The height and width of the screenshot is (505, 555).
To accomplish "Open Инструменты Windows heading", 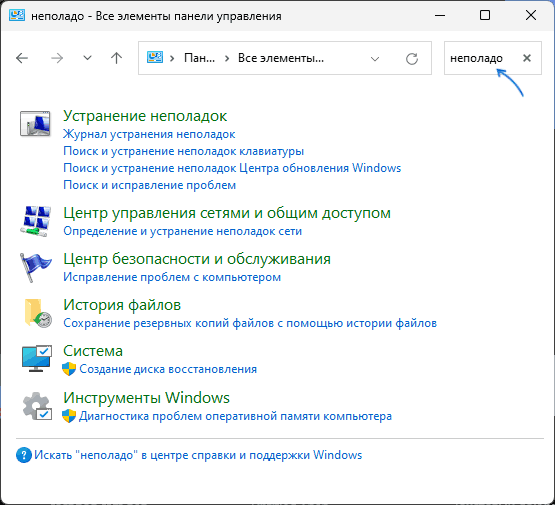I will (x=146, y=397).
